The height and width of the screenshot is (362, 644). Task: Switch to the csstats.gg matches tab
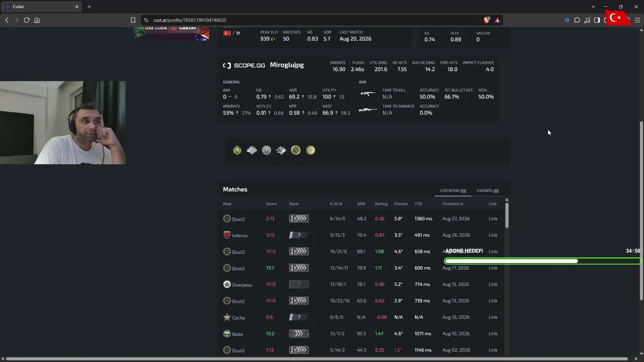[x=488, y=191]
